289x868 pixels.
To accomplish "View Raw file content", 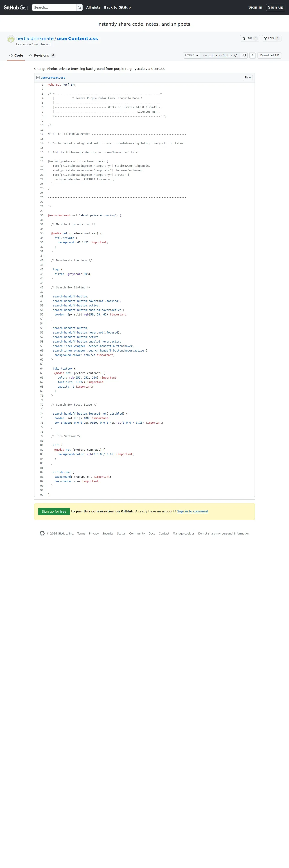I will pyautogui.click(x=248, y=78).
